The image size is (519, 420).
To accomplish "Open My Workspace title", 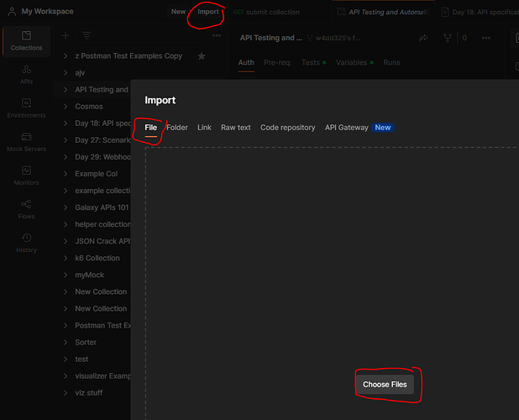I will (x=47, y=12).
